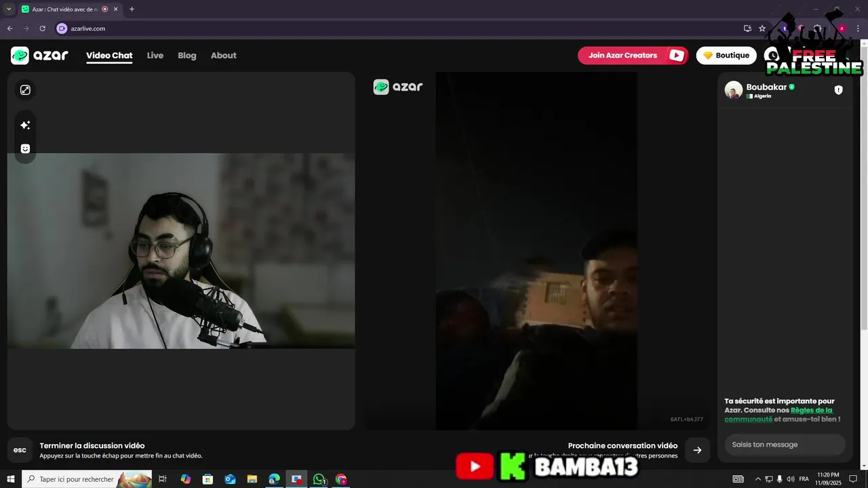Click the install app icon in address bar
Viewport: 868px width, 488px height.
pyautogui.click(x=747, y=28)
